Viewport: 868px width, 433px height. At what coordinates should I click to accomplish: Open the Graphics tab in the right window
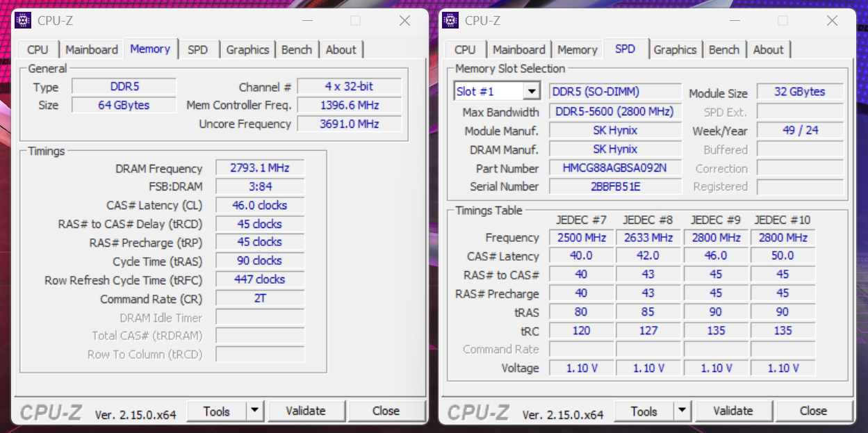click(675, 49)
